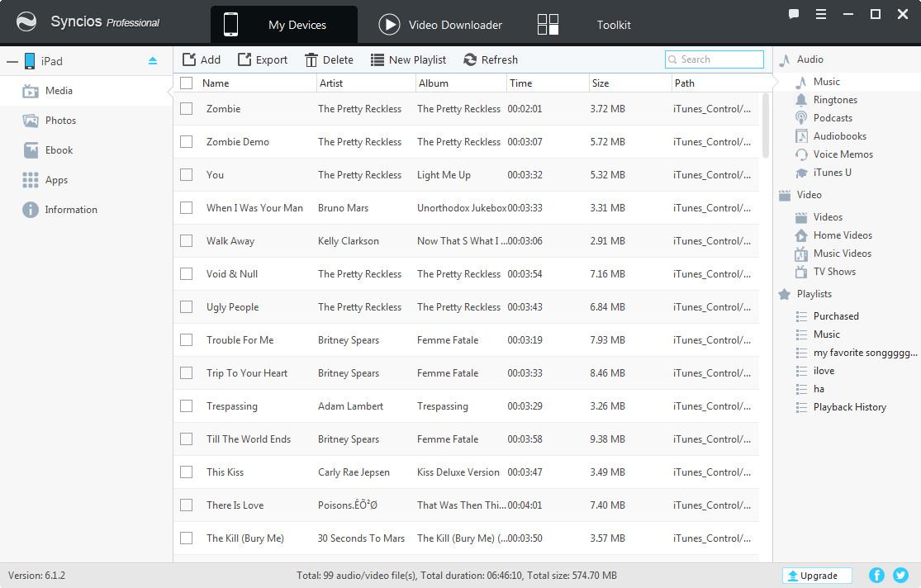
Task: Check the Zombie Demo checkbox
Action: click(186, 141)
